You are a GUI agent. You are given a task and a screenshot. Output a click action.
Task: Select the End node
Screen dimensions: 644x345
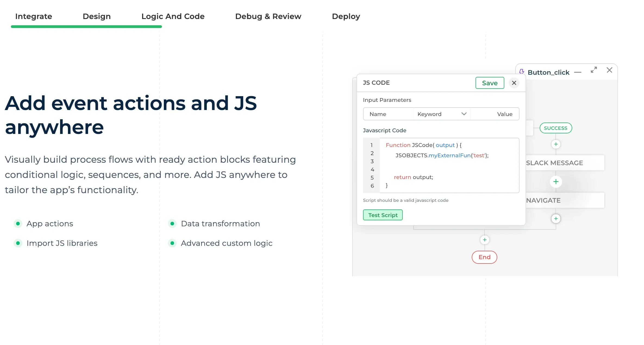click(x=484, y=257)
